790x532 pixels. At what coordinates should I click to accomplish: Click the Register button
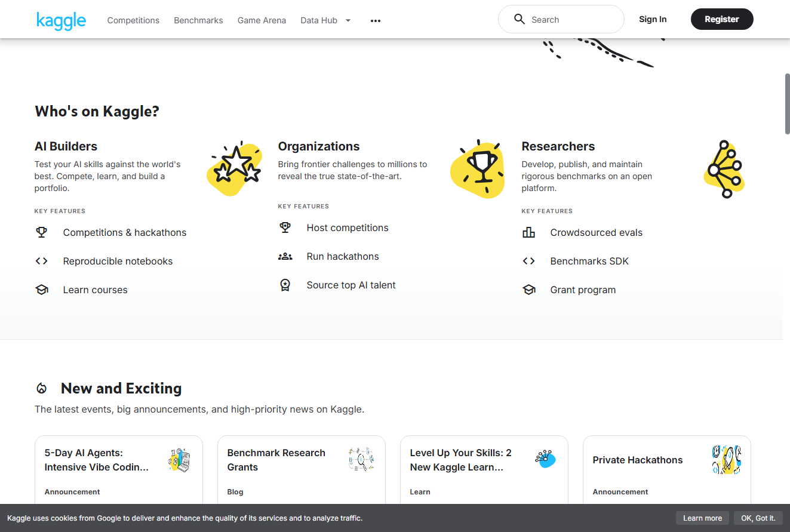722,19
